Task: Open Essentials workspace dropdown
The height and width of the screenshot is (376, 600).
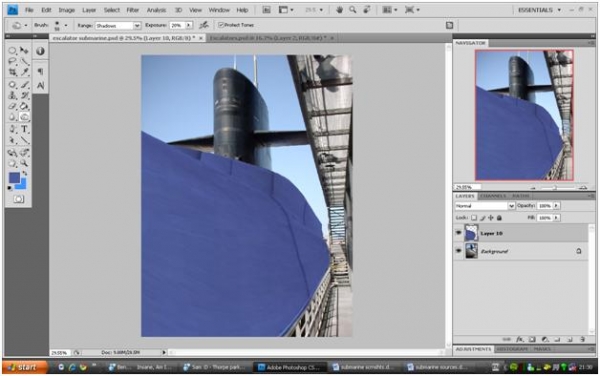Action: [540, 10]
